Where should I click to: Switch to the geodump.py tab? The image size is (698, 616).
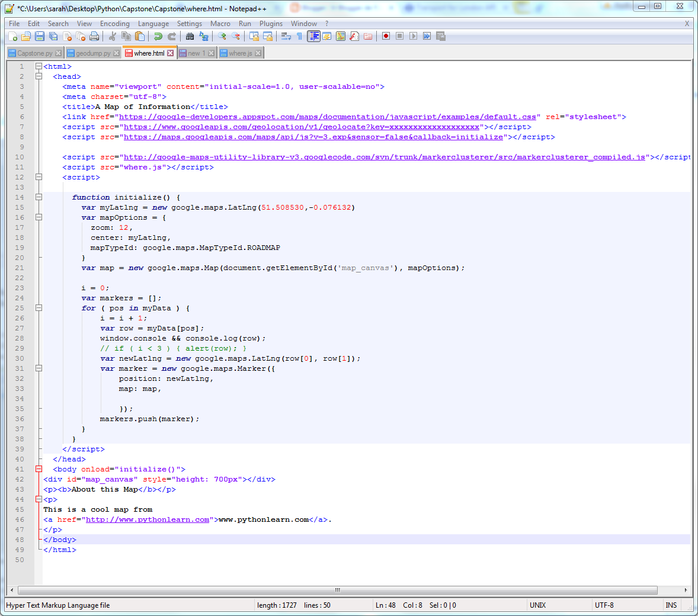click(x=94, y=53)
